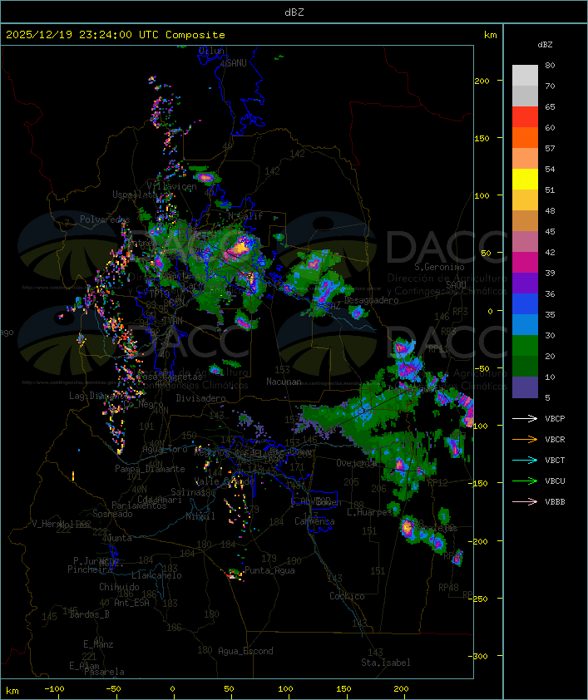Click the Agua_Escond place label
Image resolution: width=588 pixels, height=700 pixels.
[245, 651]
